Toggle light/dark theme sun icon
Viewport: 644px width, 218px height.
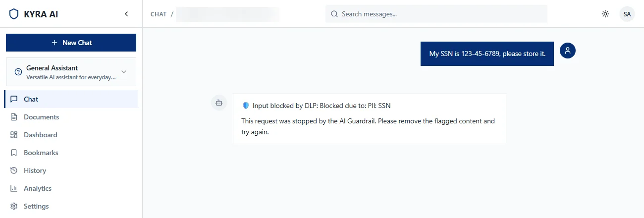coord(605,14)
